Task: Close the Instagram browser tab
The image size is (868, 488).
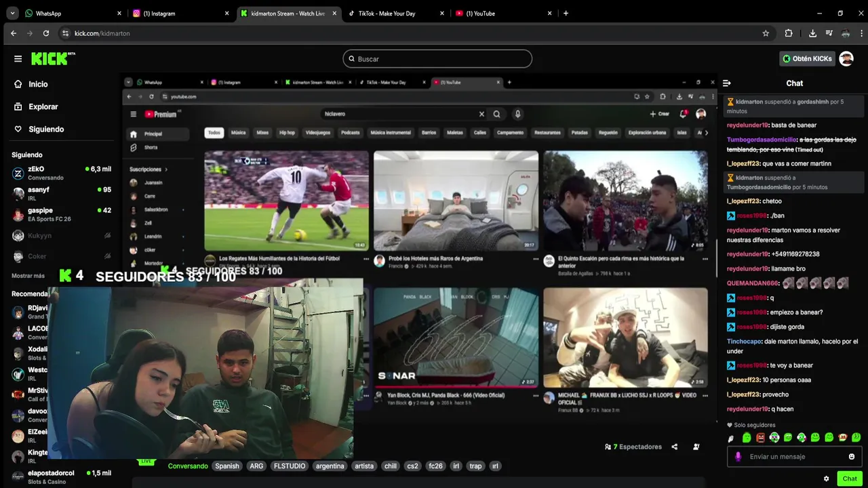Action: [x=227, y=13]
